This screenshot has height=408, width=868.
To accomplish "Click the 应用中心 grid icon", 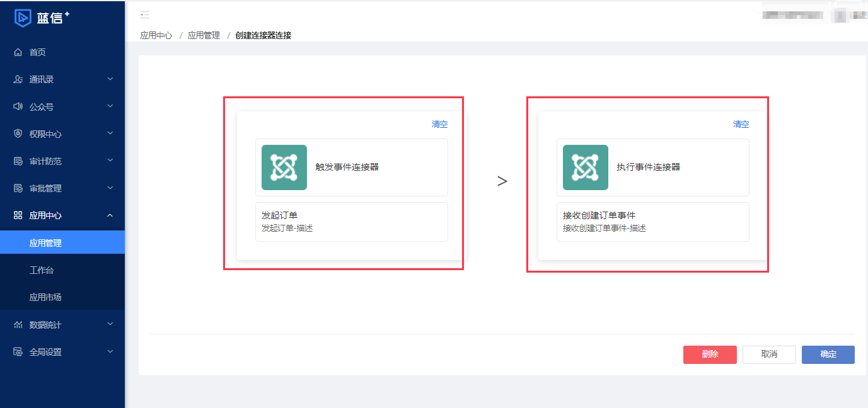I will [x=18, y=215].
